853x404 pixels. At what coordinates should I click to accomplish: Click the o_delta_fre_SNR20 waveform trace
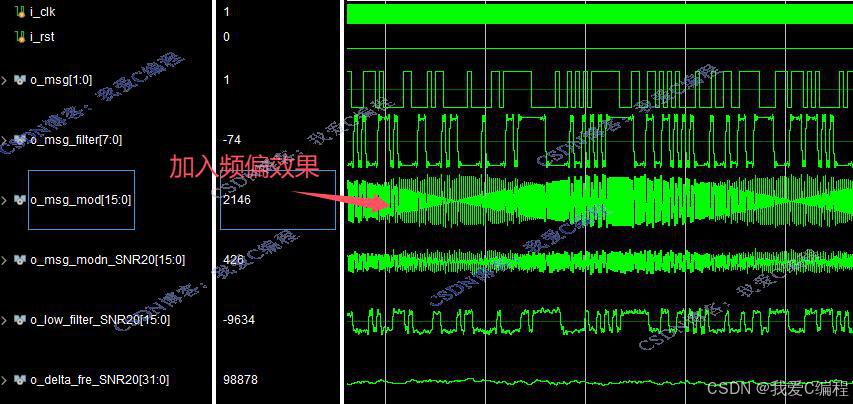click(x=599, y=383)
